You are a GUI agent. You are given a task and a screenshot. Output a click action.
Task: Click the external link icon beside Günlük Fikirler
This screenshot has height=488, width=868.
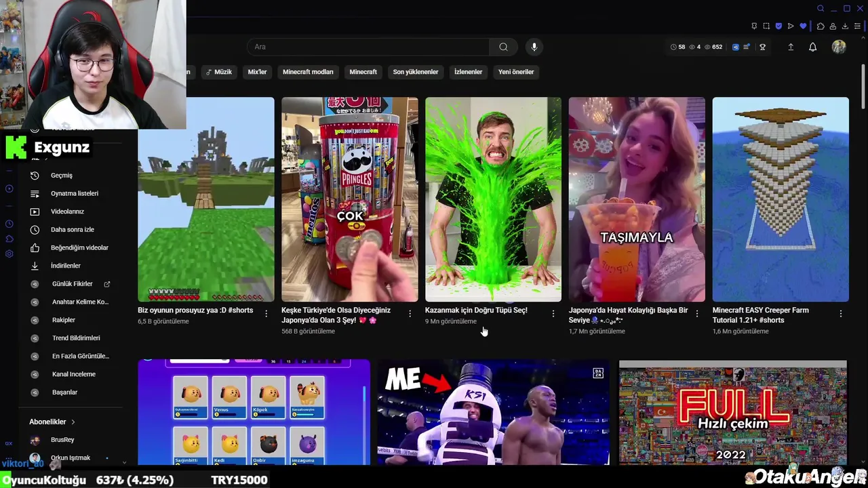click(106, 284)
